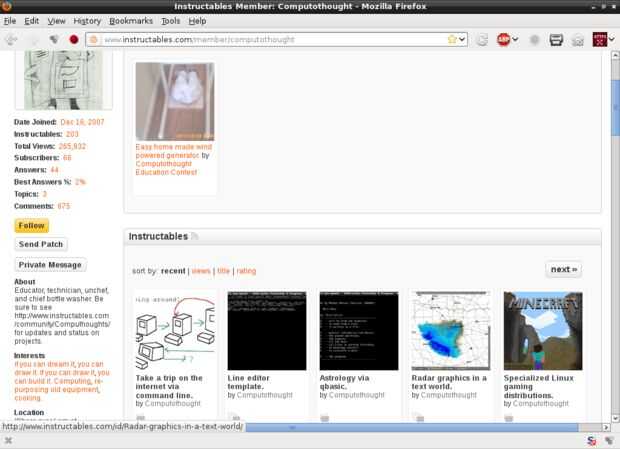Expand the address bar history dropdown
Image resolution: width=620 pixels, height=449 pixels.
point(462,39)
